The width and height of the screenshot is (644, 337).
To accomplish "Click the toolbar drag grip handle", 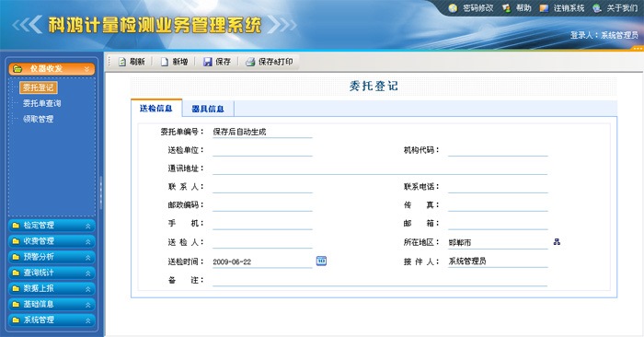I will coord(109,62).
